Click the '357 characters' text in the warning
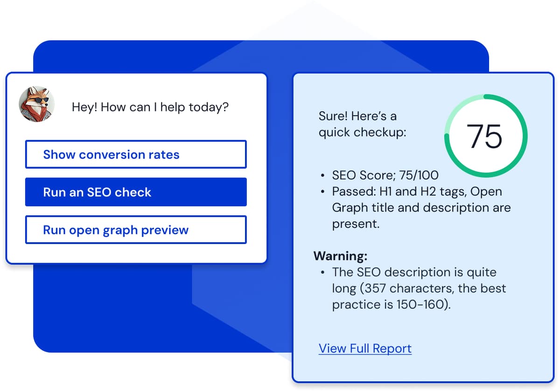This screenshot has height=392, width=560. pos(406,288)
